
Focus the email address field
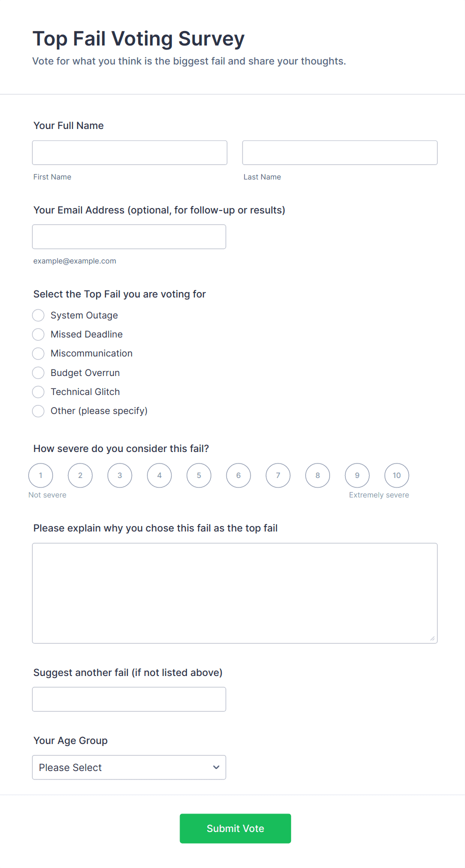click(129, 236)
